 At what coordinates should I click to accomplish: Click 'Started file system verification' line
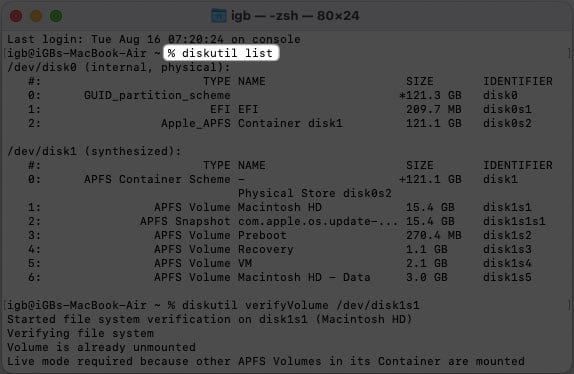210,319
